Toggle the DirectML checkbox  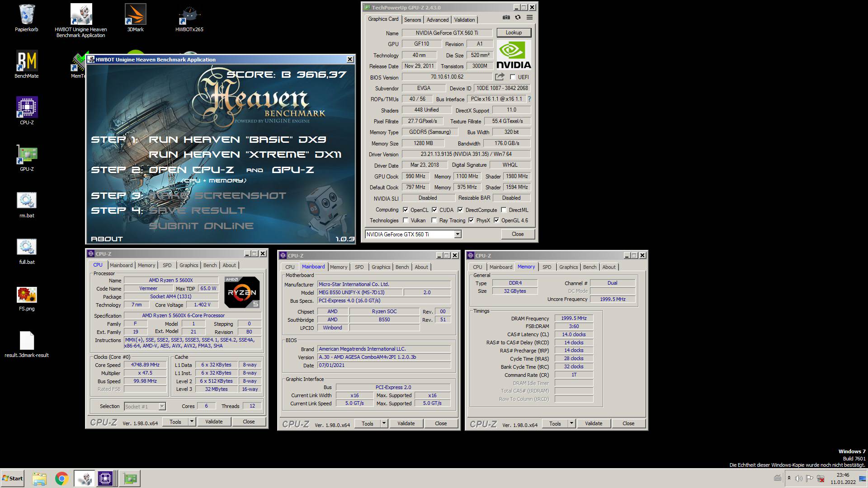click(504, 210)
